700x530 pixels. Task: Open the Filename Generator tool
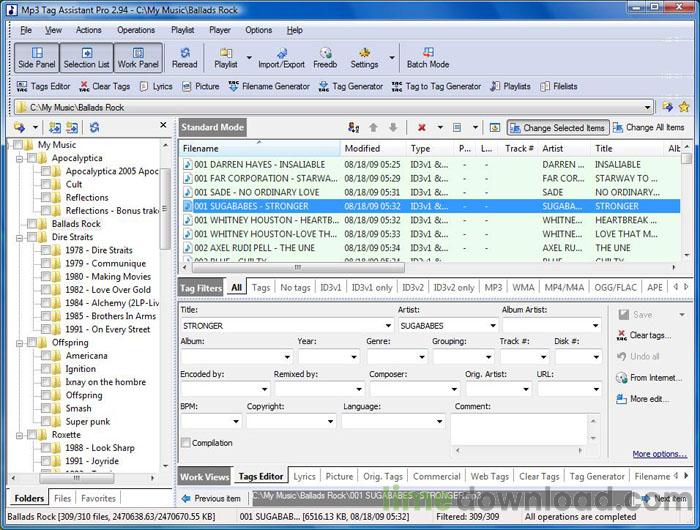269,87
